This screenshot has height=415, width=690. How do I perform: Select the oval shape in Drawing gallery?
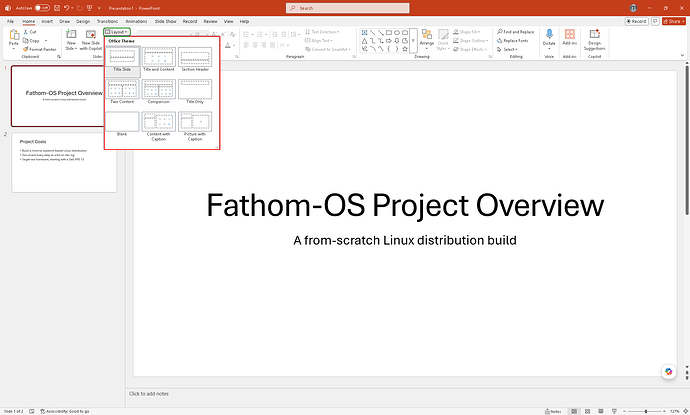[397, 33]
